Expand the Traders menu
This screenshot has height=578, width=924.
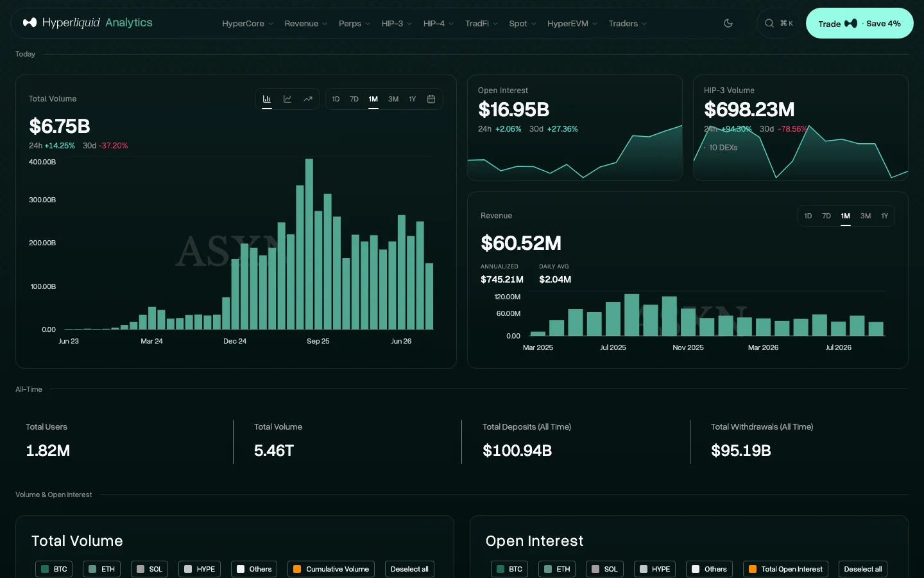(628, 24)
